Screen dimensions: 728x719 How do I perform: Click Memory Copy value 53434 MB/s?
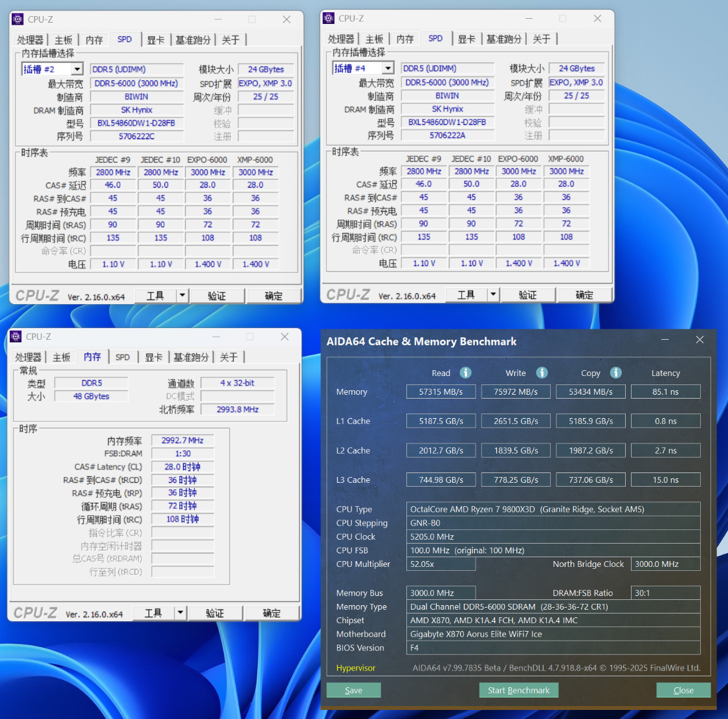click(591, 392)
